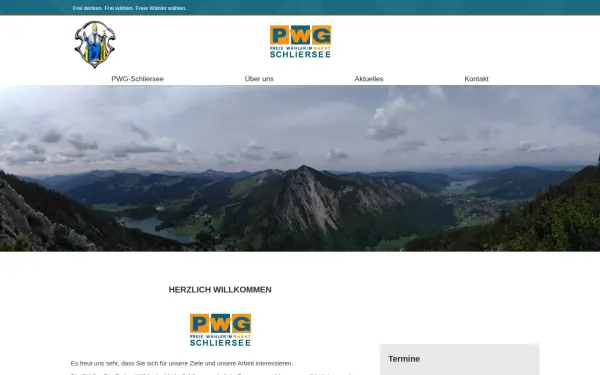Viewport: 600px width, 375px height.
Task: Click the PWG logo below the welcome heading
Action: click(x=220, y=330)
